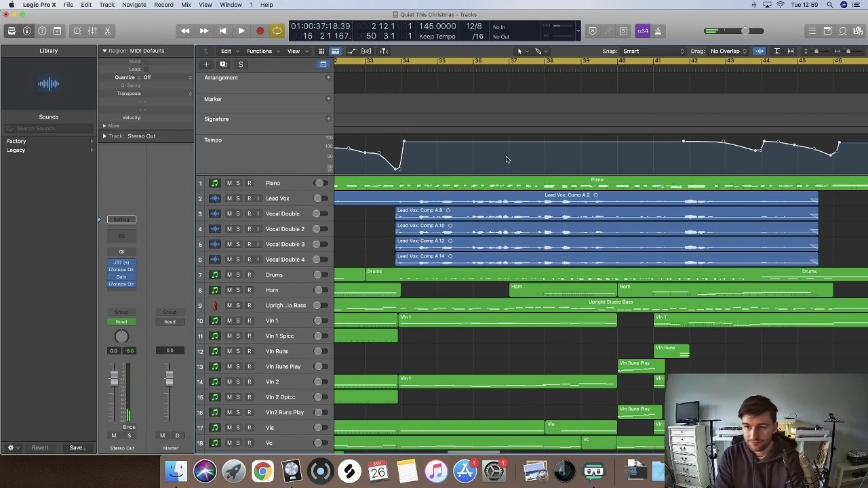Open the Loop Browser button
This screenshot has height=488, width=868.
click(x=843, y=30)
